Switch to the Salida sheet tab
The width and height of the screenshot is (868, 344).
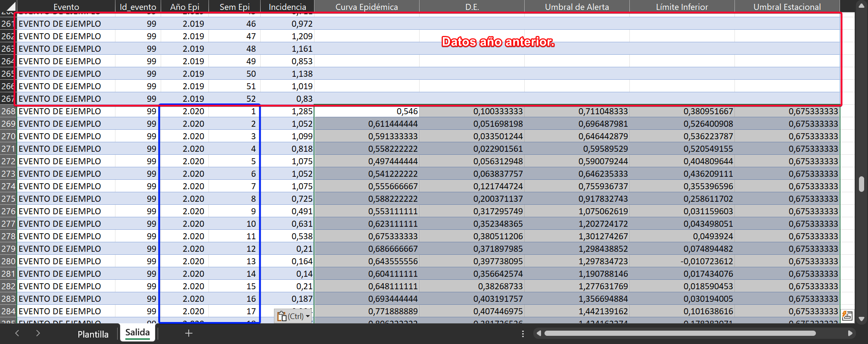pos(137,333)
